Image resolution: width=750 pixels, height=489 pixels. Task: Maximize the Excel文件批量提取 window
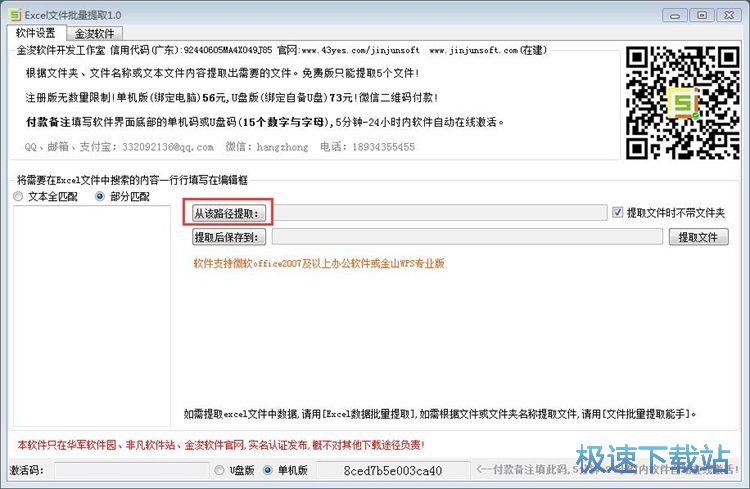(702, 15)
